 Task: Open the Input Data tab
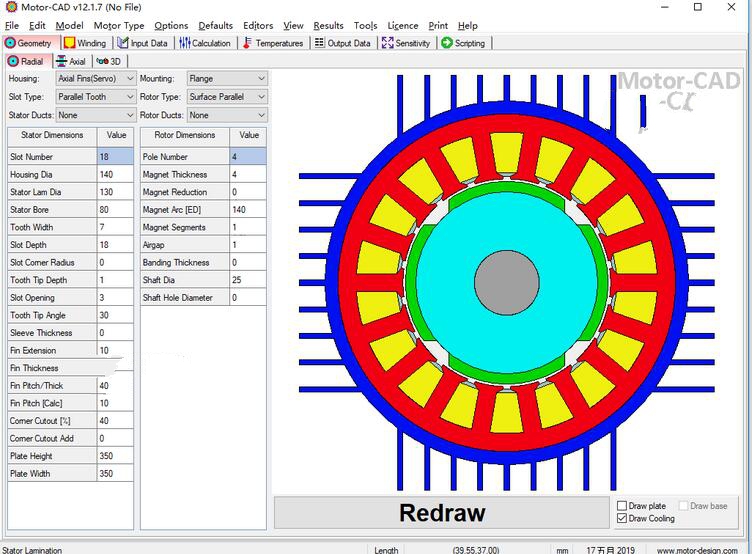[143, 43]
